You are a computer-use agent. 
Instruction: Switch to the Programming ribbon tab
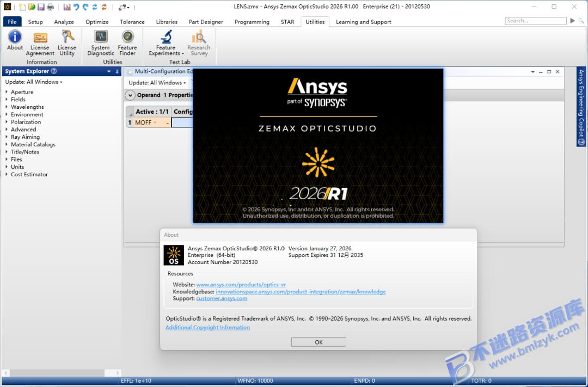pyautogui.click(x=252, y=22)
